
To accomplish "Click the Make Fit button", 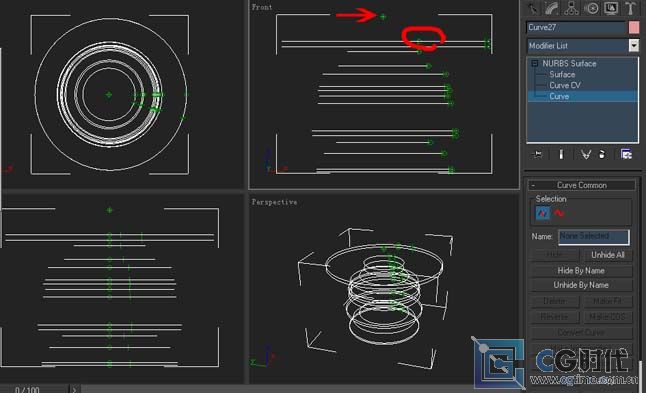I will pos(608,301).
